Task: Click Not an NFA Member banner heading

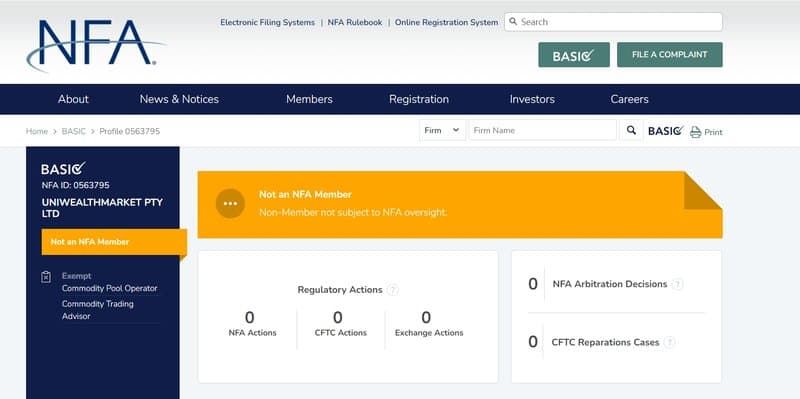Action: point(305,194)
